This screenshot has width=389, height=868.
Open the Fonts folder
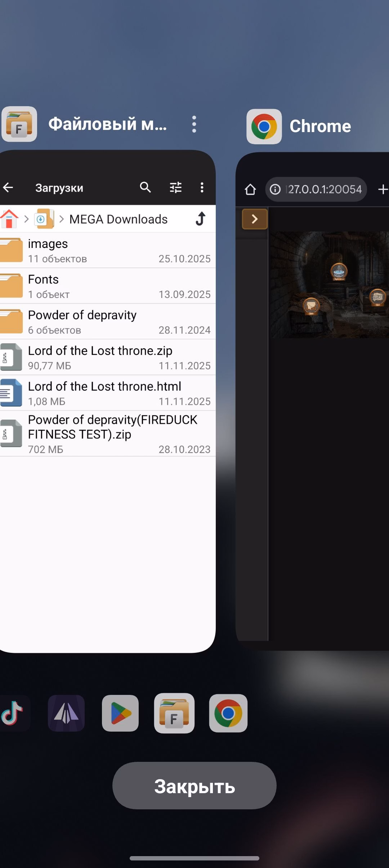(x=108, y=286)
